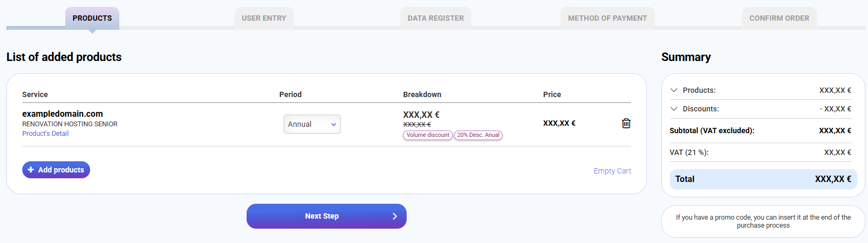868x243 pixels.
Task: Click the arrow icon on Next Step
Action: 394,216
